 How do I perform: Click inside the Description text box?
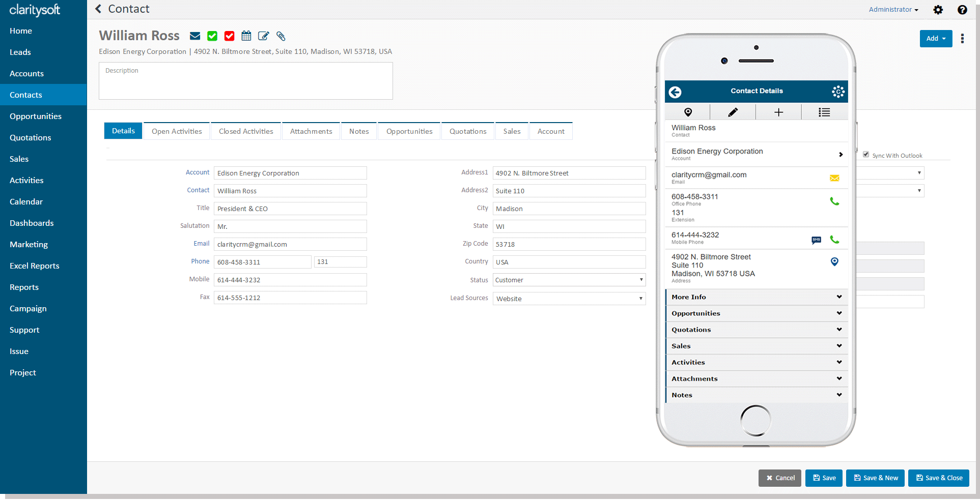pyautogui.click(x=246, y=80)
